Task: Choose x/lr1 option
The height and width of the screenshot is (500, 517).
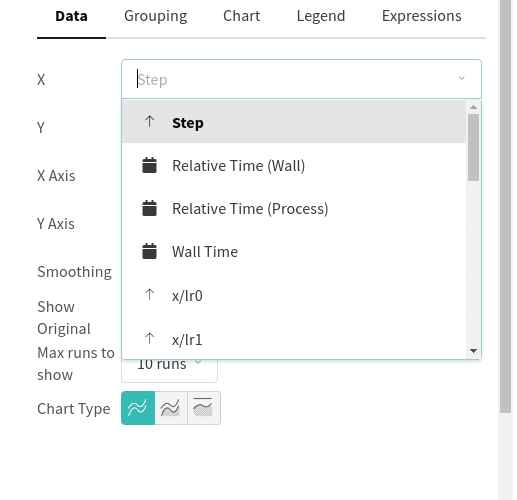Action: point(294,338)
